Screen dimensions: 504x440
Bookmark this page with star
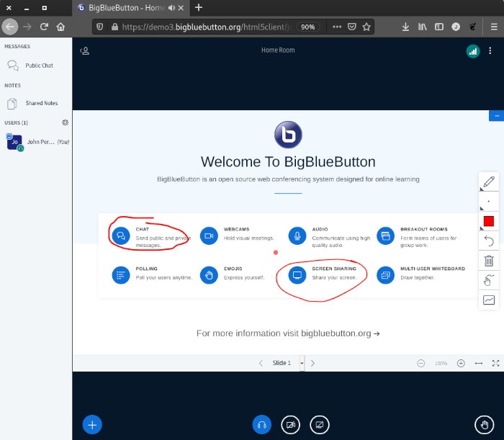click(366, 27)
